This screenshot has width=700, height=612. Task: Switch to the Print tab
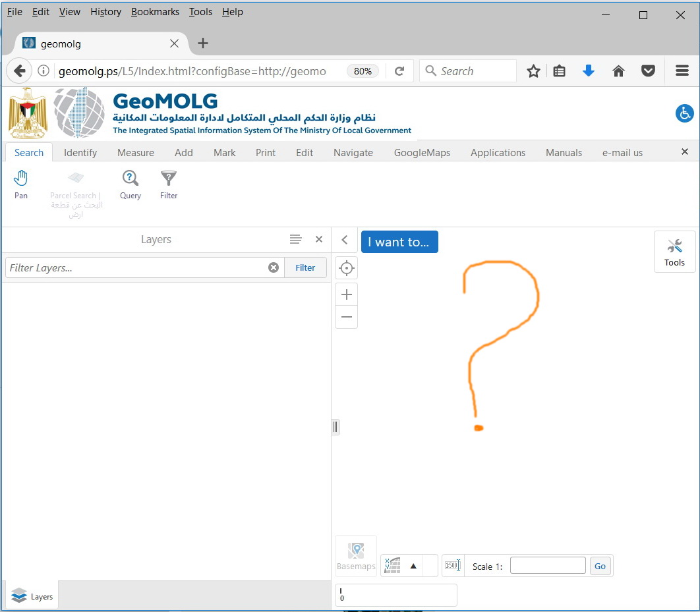(266, 153)
